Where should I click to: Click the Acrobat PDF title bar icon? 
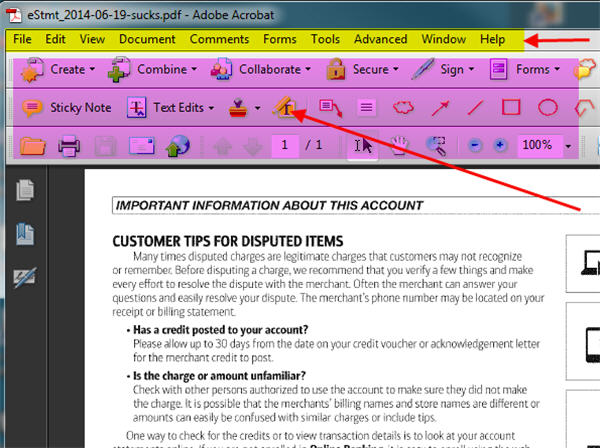pyautogui.click(x=14, y=15)
